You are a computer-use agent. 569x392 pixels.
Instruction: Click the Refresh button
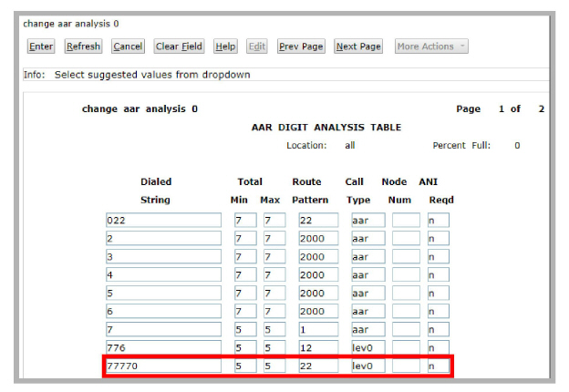[x=84, y=46]
